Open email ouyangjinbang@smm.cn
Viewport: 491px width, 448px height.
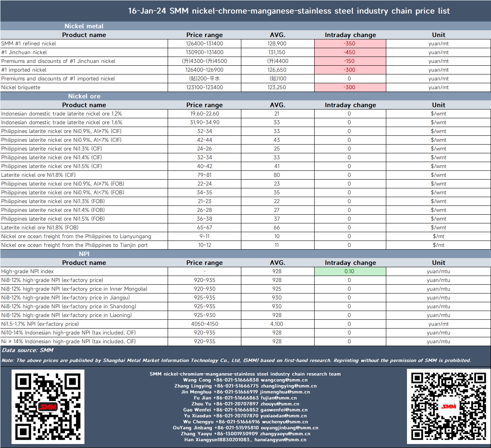pyautogui.click(x=290, y=428)
